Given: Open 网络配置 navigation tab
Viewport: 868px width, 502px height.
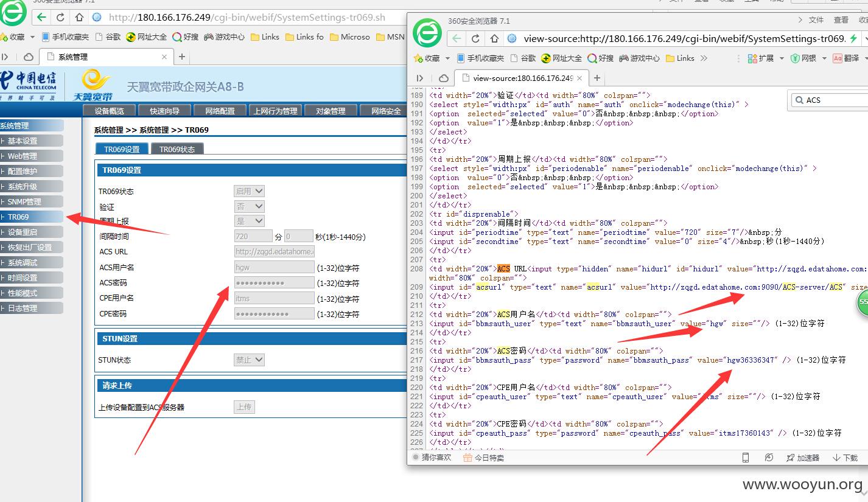Looking at the screenshot, I should point(220,111).
